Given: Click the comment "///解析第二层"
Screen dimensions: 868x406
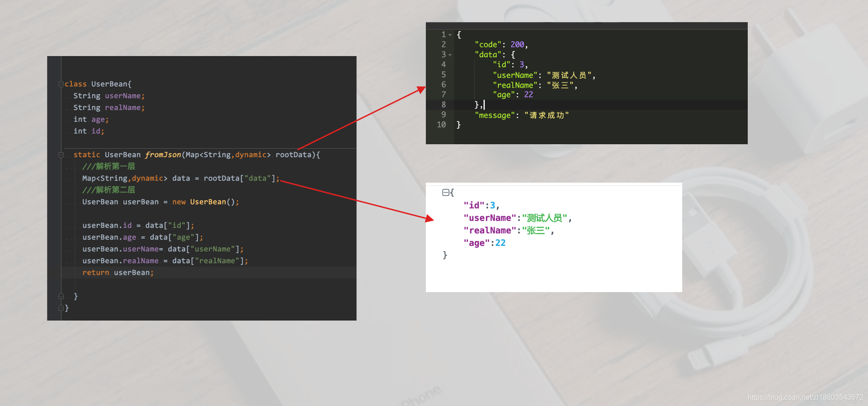Looking at the screenshot, I should [x=108, y=190].
